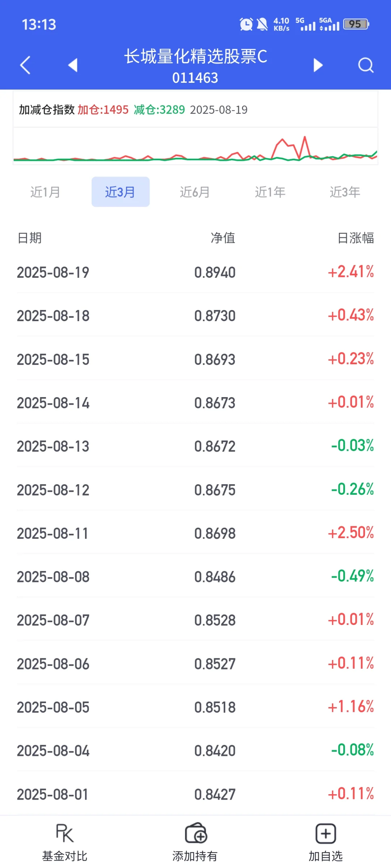Select the 近3月 period tab

(121, 192)
